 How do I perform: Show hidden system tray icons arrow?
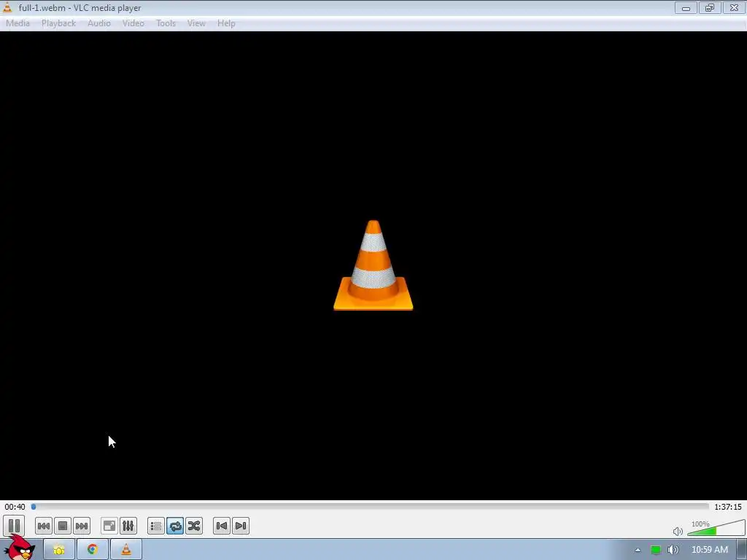pos(638,550)
